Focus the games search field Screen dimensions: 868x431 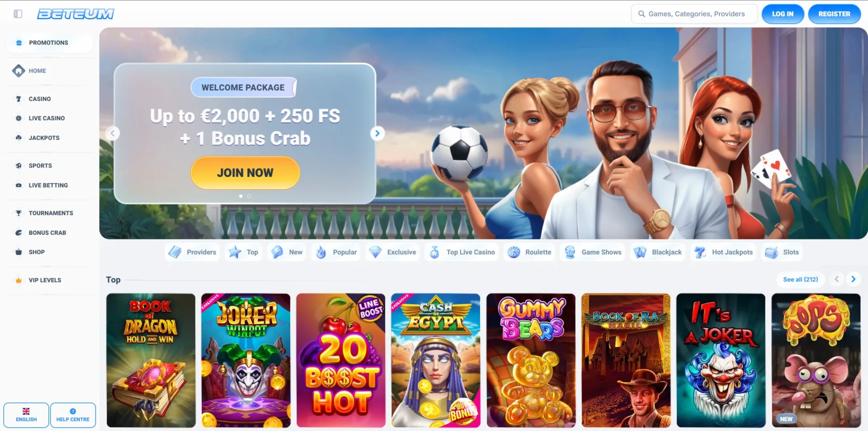694,14
